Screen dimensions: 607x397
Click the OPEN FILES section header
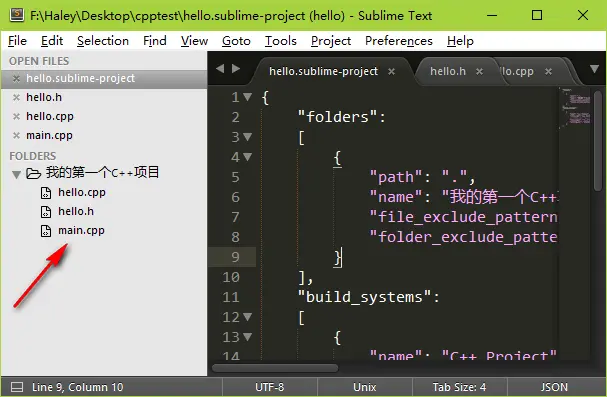[39, 61]
